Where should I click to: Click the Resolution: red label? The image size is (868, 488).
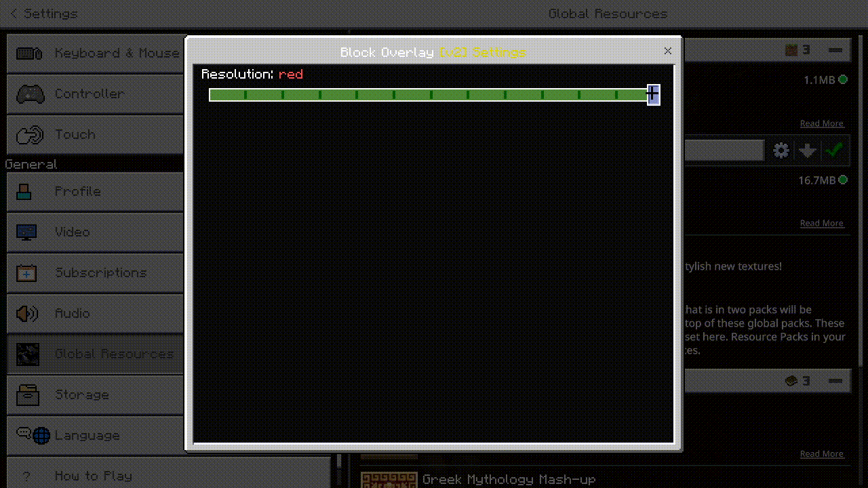252,74
